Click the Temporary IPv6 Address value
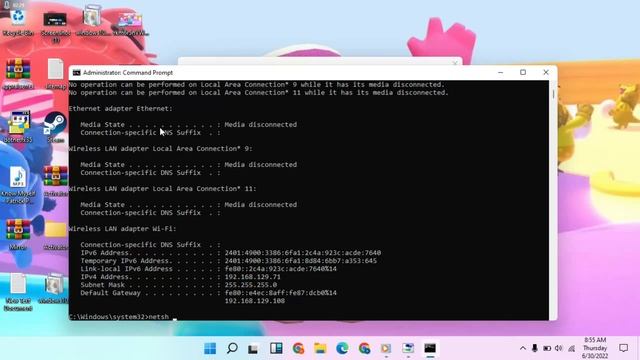 point(300,261)
